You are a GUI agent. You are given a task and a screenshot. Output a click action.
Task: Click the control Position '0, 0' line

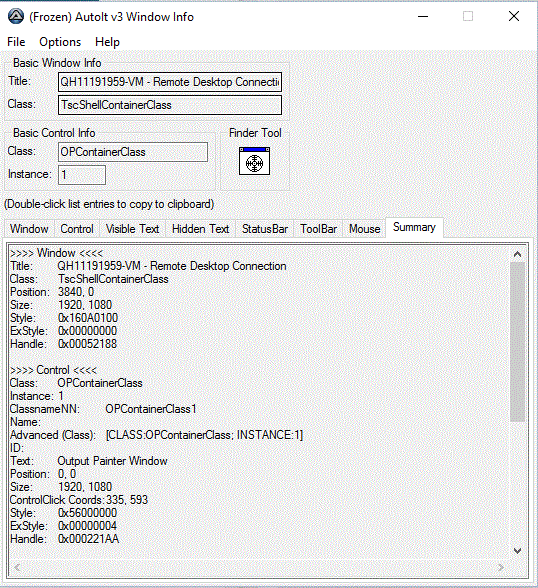pyautogui.click(x=43, y=474)
